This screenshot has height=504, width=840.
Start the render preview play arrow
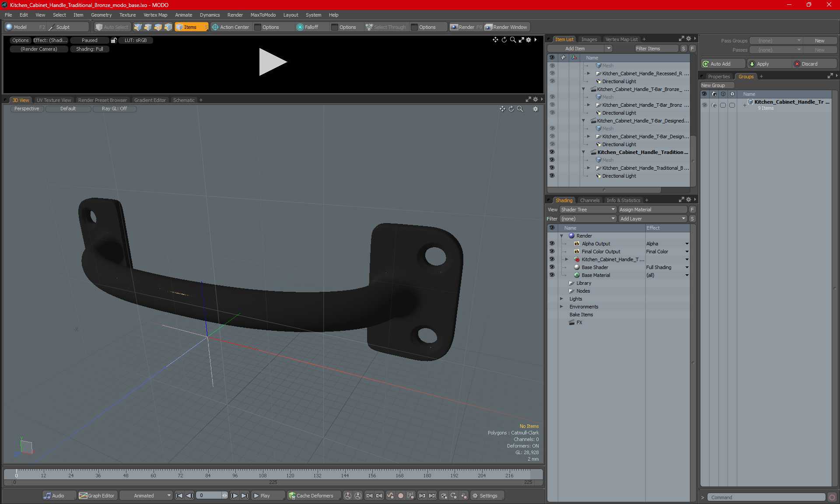(x=273, y=62)
